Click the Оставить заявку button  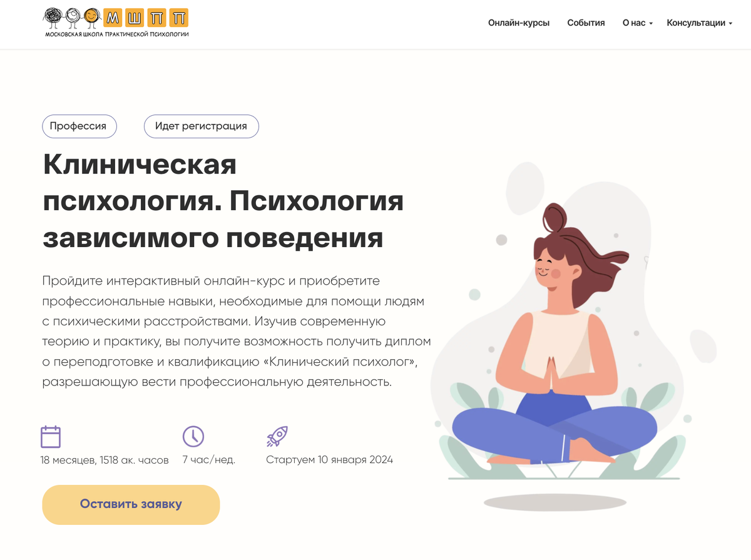pyautogui.click(x=131, y=504)
